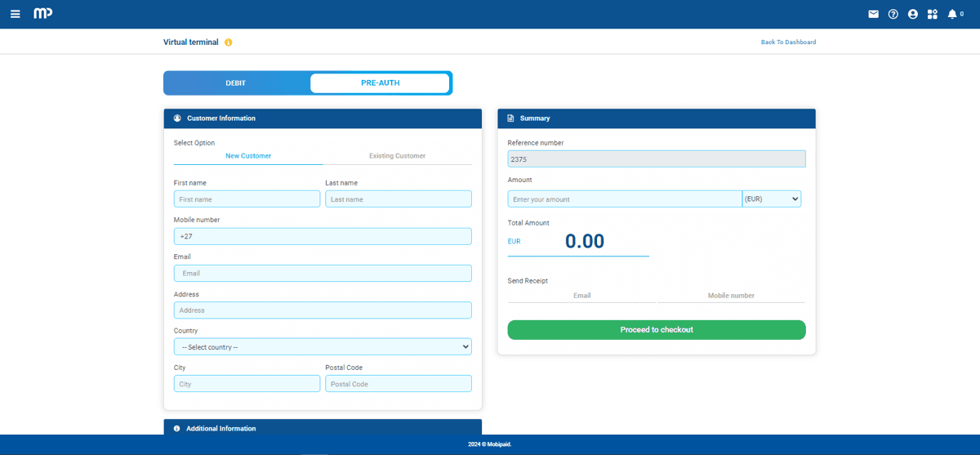This screenshot has width=980, height=455.
Task: Open the help question mark icon
Action: [893, 14]
